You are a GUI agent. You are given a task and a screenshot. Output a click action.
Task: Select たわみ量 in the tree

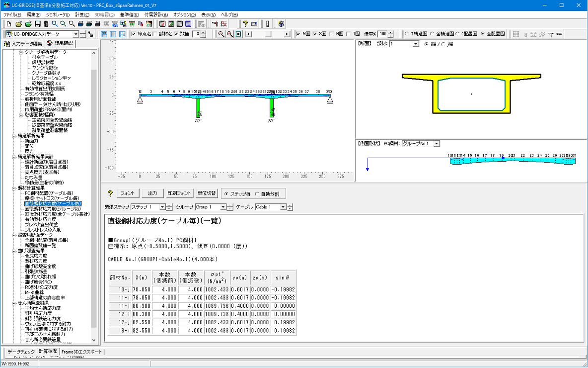click(34, 177)
